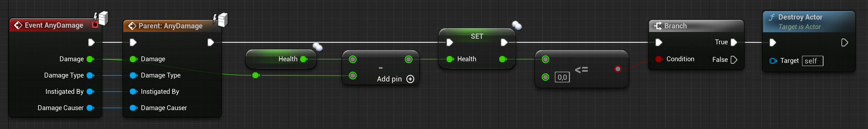Click the Branch True execution pin
The width and height of the screenshot is (868, 129).
(x=734, y=42)
